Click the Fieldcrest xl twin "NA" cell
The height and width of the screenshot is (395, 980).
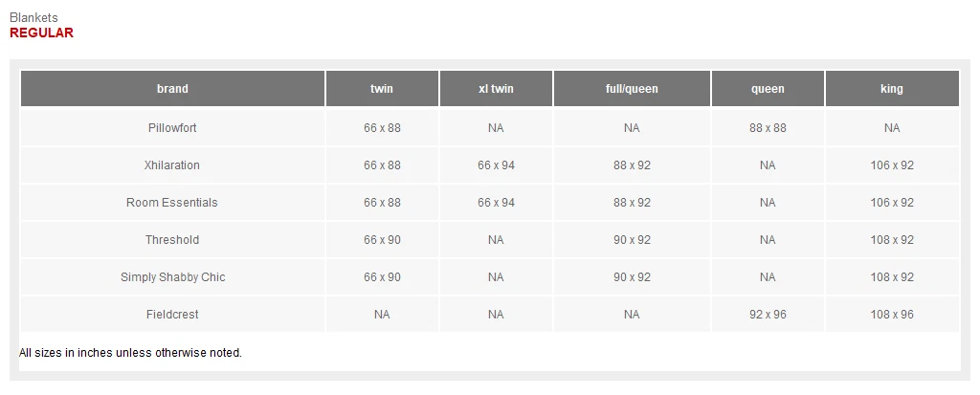(497, 315)
